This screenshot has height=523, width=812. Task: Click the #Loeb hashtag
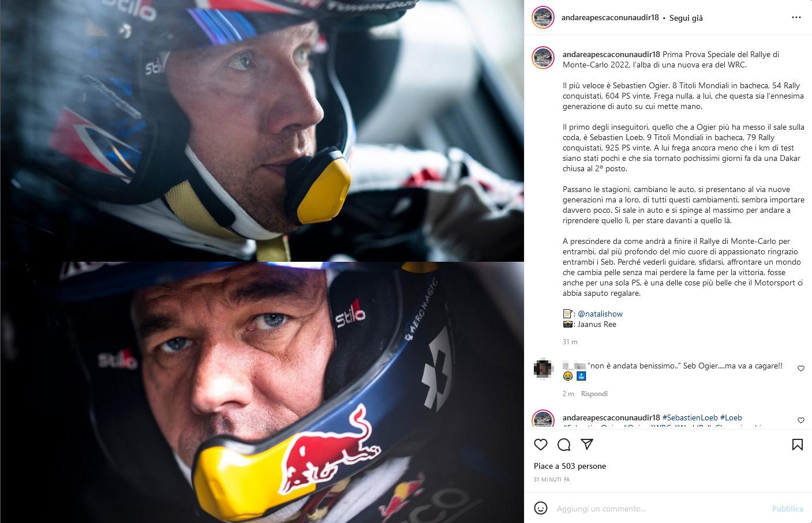[x=731, y=417]
